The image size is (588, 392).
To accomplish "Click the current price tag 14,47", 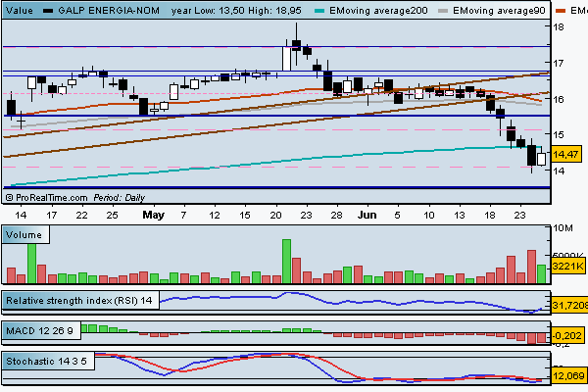I will pos(566,154).
